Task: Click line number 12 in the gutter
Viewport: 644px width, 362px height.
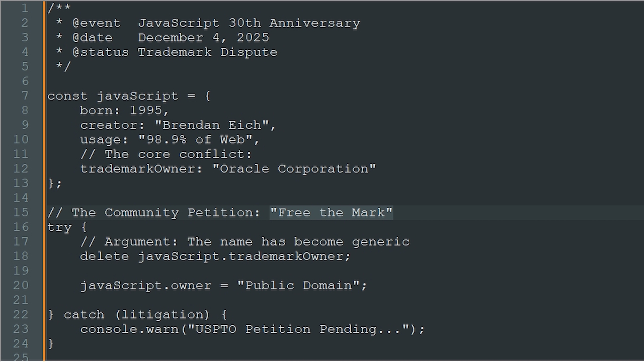Action: pos(21,168)
